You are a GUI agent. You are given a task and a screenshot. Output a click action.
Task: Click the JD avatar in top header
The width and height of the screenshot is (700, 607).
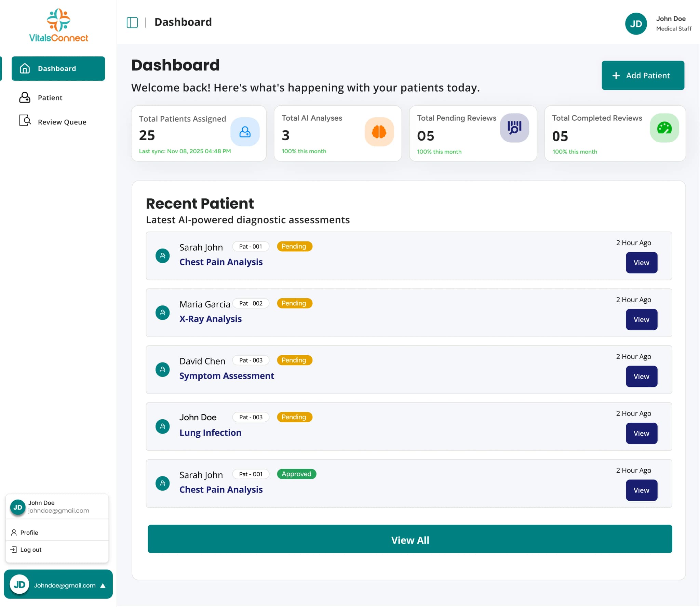click(x=636, y=24)
